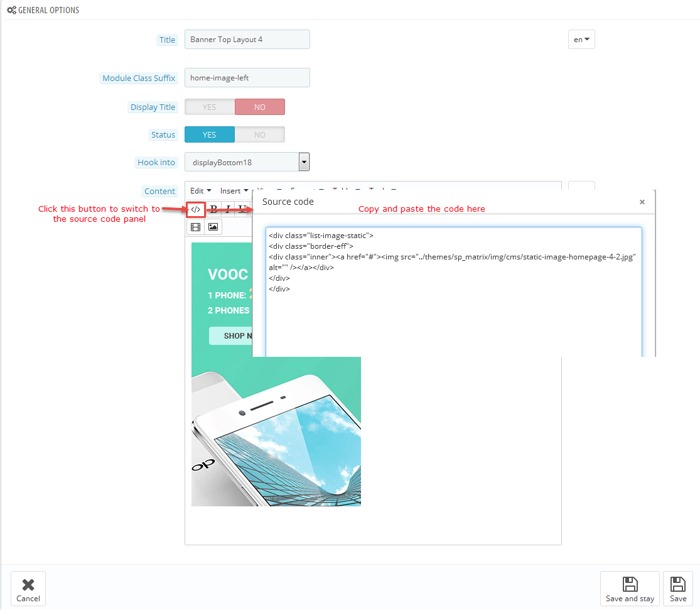Open the Insert menu in editor
700x610 pixels.
[x=234, y=191]
